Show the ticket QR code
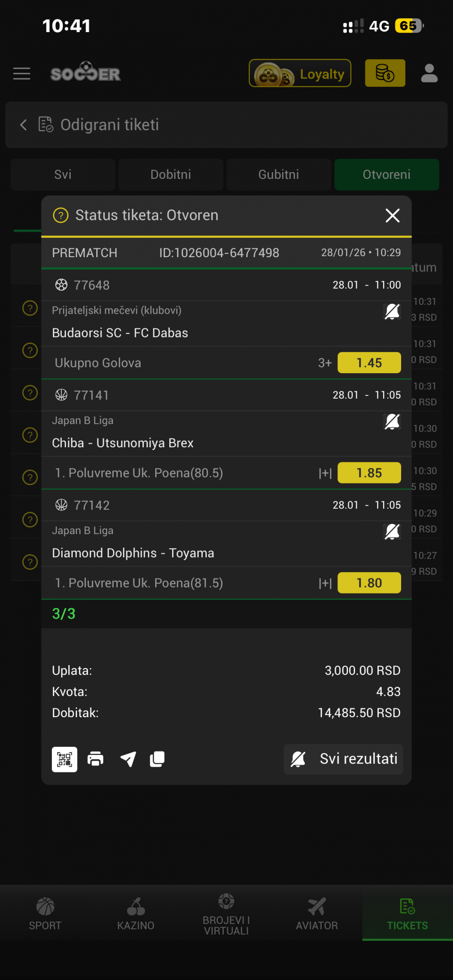The height and width of the screenshot is (980, 453). [65, 759]
